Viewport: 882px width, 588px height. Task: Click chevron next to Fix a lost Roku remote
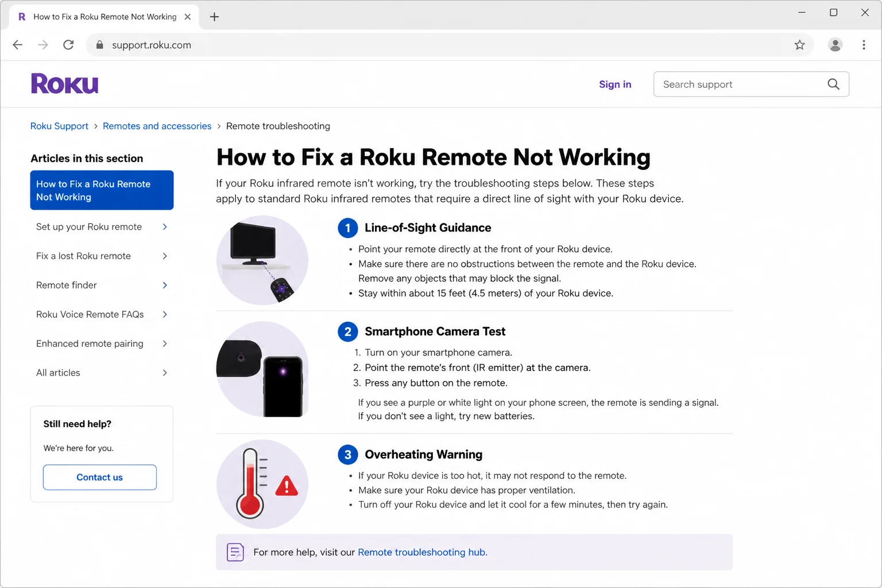click(x=165, y=256)
